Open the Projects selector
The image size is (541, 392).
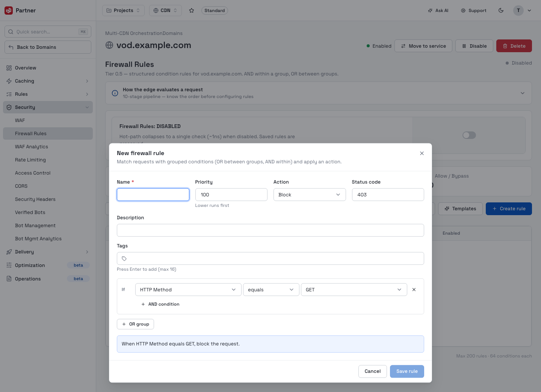[123, 11]
